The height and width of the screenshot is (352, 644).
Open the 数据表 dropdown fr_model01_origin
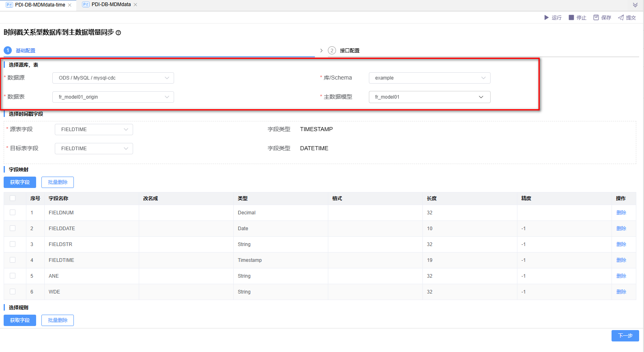pos(113,97)
